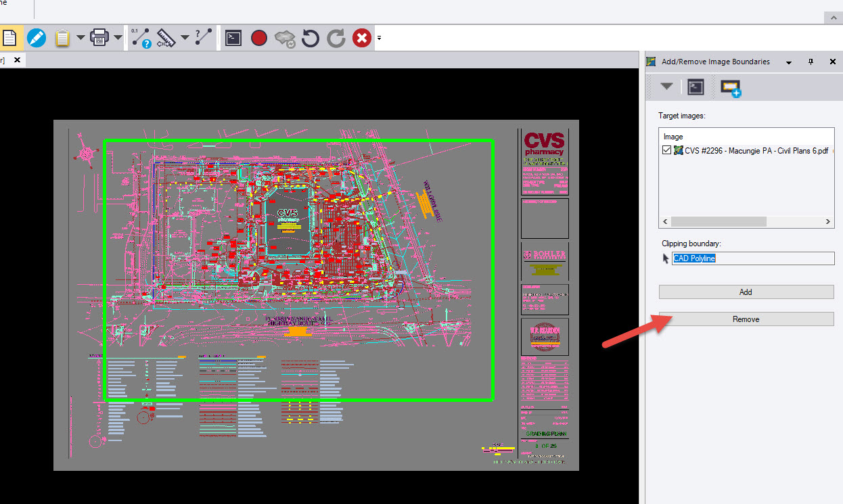This screenshot has width=843, height=504.
Task: Open the ruler measure tool dropdown arrow
Action: (184, 38)
